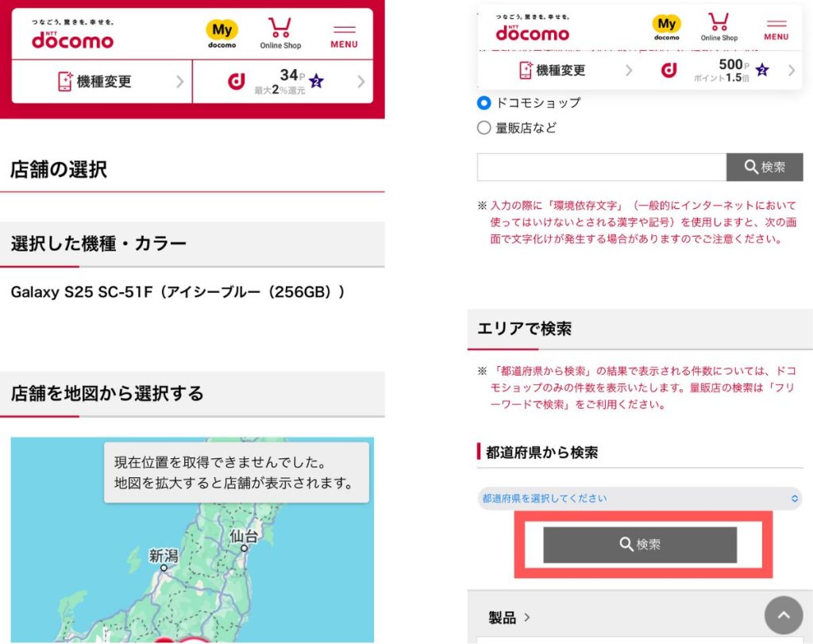
Task: Open the 都道府県を選択してください dropdown
Action: pyautogui.click(x=640, y=499)
